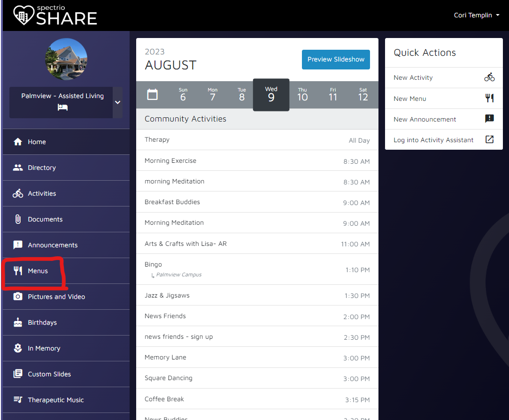Click the Directory people icon
509x420 pixels.
point(17,167)
